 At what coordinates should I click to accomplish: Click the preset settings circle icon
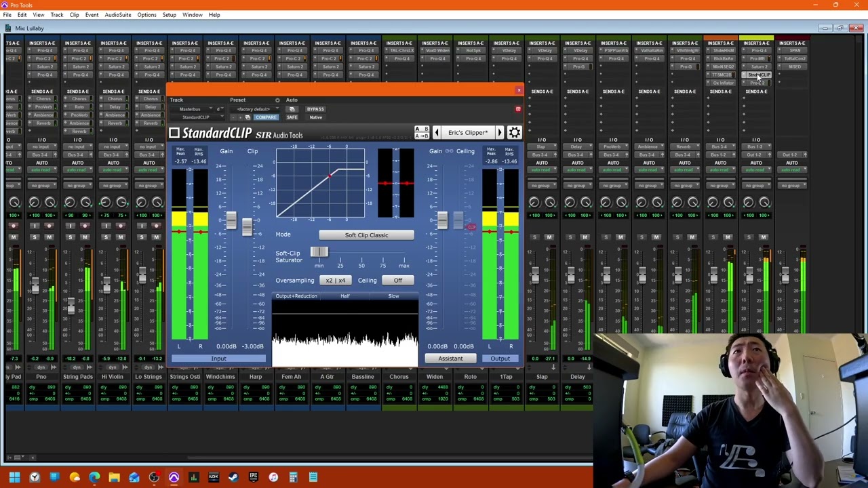click(277, 100)
